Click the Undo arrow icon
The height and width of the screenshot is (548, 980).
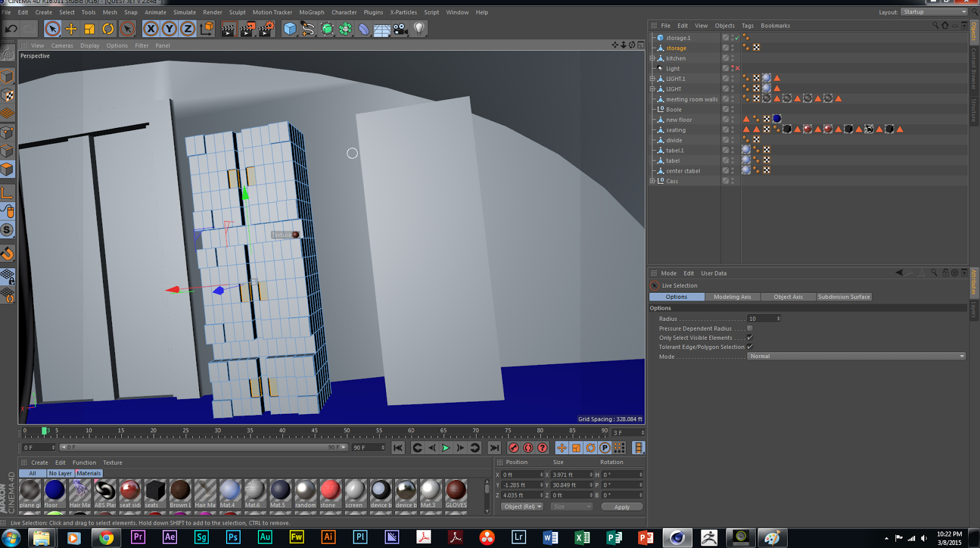click(x=11, y=29)
